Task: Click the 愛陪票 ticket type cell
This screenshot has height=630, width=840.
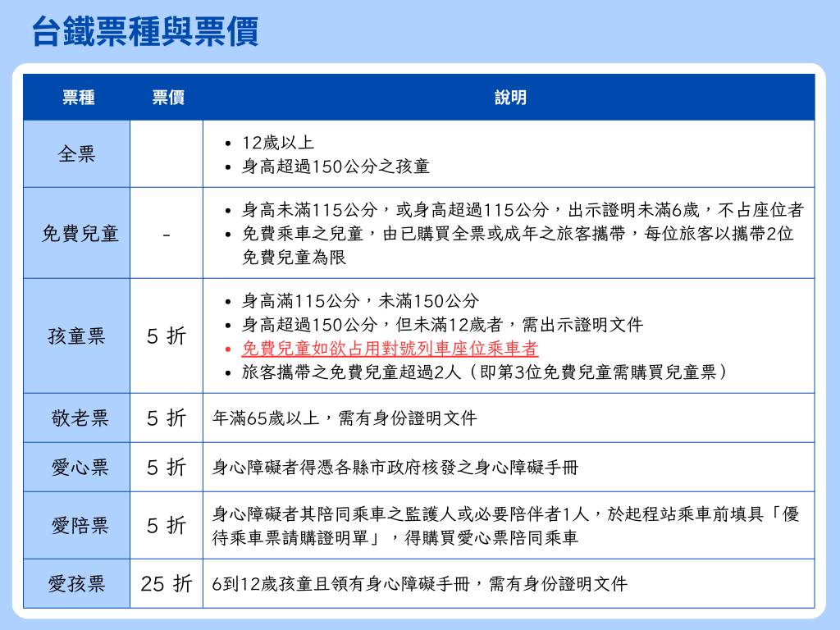Action: pos(76,526)
